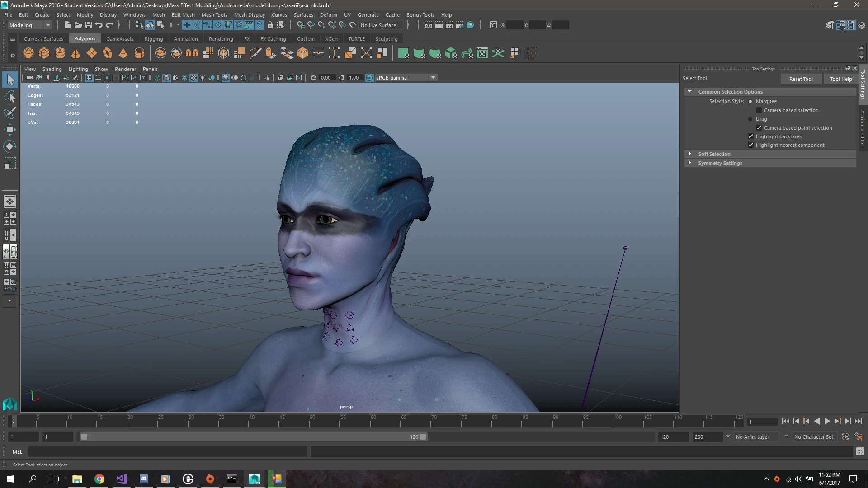Viewport: 868px width, 488px height.
Task: Create a polygon plane from the shelf
Action: pos(92,53)
